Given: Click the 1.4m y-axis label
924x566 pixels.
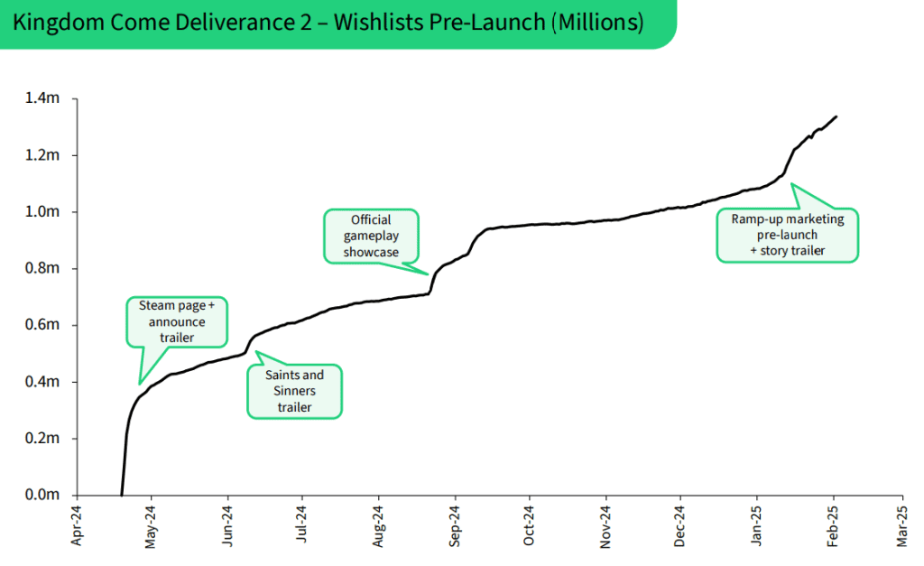Looking at the screenshot, I should (42, 97).
